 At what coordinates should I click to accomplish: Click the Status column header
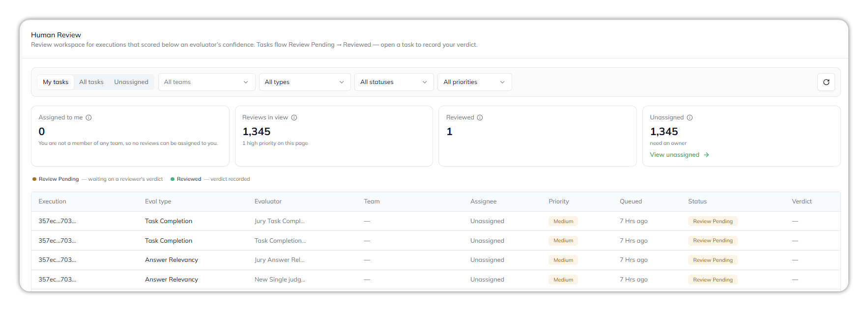697,201
